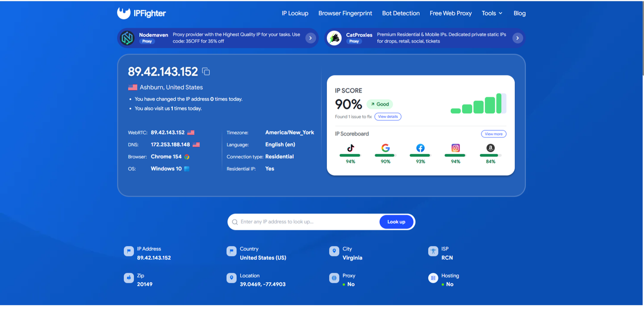Image resolution: width=644 pixels, height=310 pixels.
Task: Click the Ashburn, United States text
Action: tap(171, 87)
